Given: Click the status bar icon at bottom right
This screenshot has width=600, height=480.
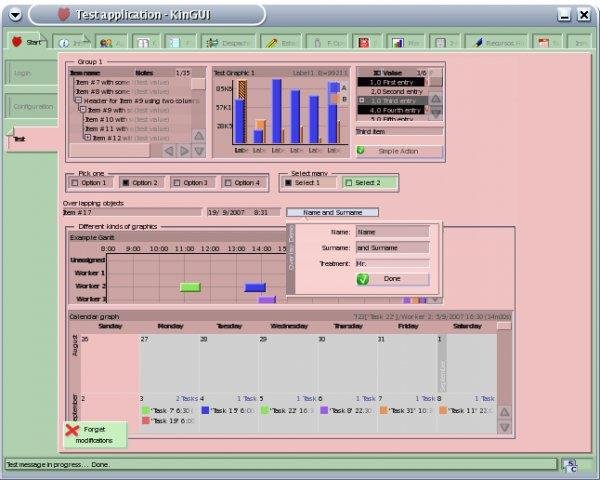Looking at the screenshot, I should tap(571, 465).
